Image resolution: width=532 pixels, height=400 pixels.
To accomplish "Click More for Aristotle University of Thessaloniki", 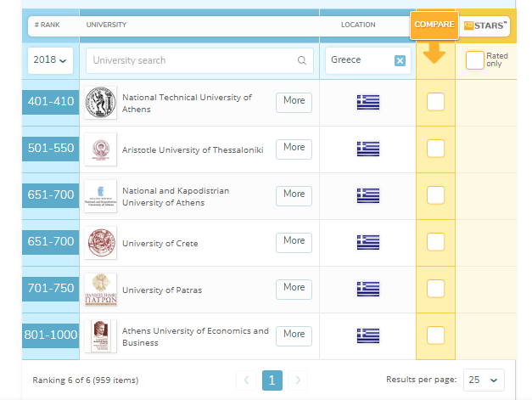I will point(294,149).
